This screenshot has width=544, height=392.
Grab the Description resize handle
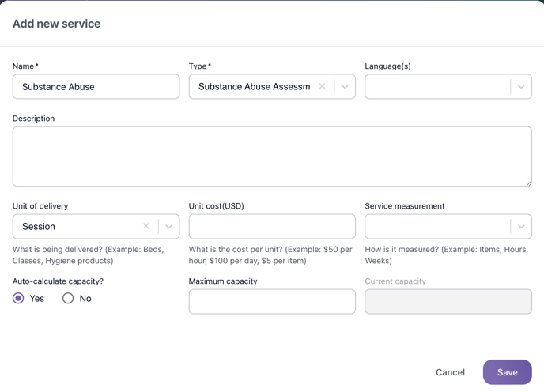(528, 183)
